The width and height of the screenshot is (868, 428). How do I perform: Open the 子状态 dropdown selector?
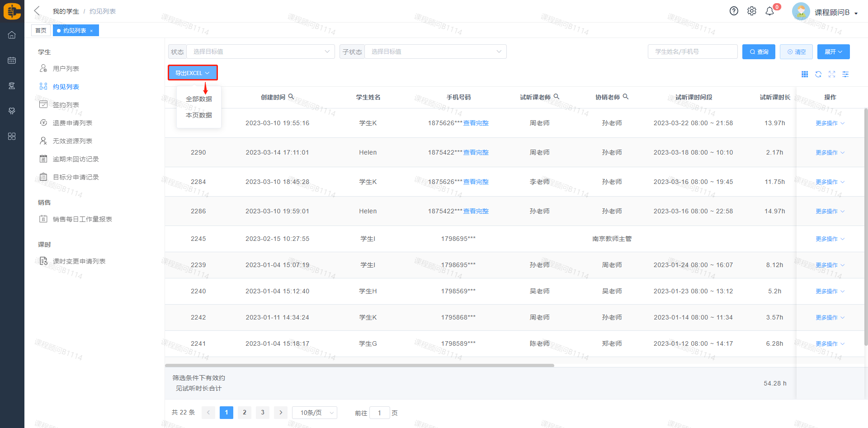435,52
